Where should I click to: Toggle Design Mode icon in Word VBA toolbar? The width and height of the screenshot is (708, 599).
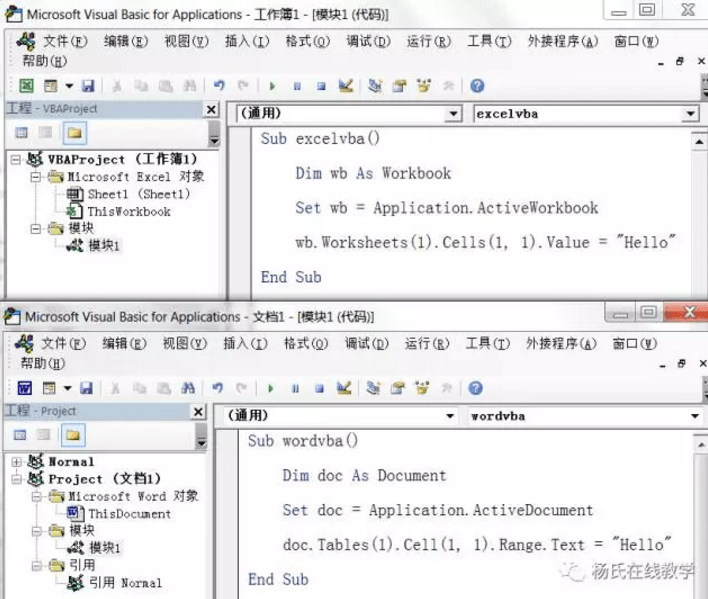(x=344, y=388)
